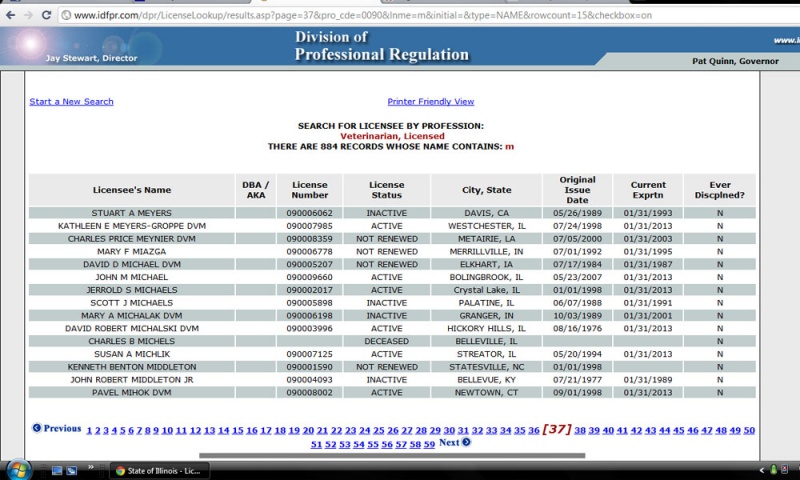
Task: Click JOHN M MICHAEL name
Action: [132, 277]
